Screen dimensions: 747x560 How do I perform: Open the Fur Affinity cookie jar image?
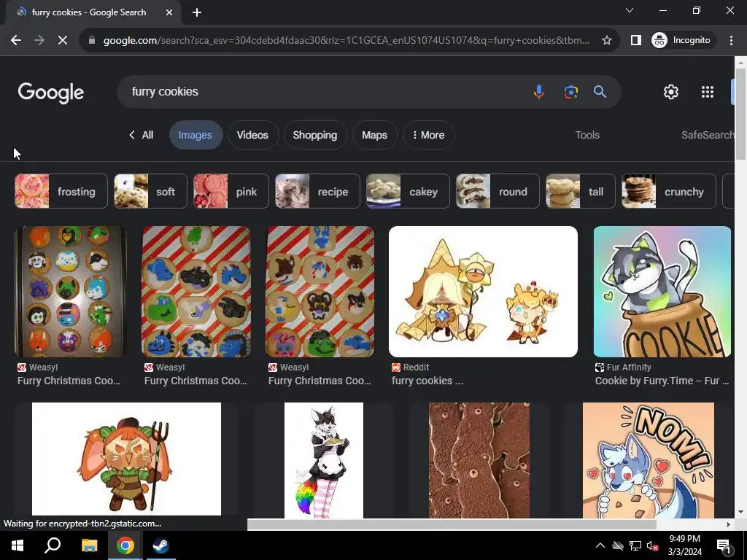click(662, 292)
